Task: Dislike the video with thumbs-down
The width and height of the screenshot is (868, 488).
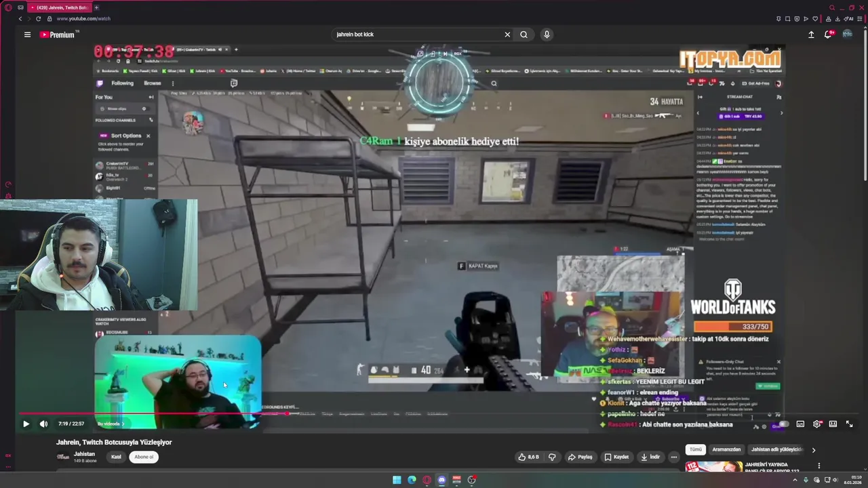Action: click(552, 457)
